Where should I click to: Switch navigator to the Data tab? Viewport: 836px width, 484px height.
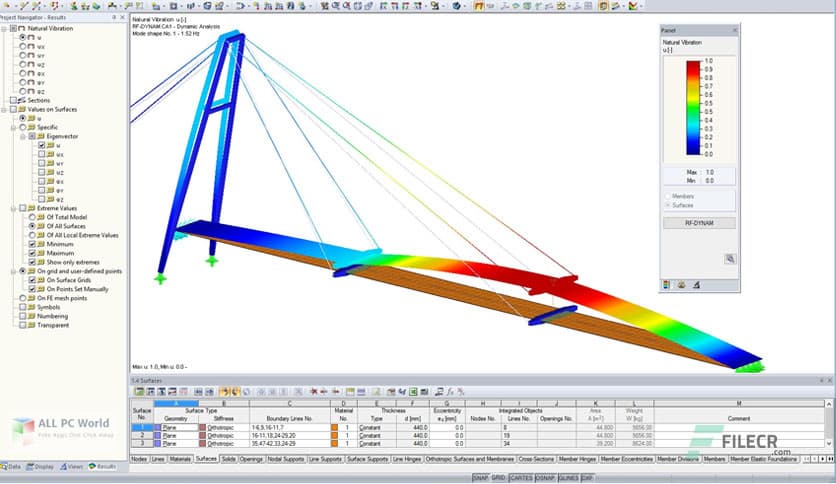pos(12,466)
